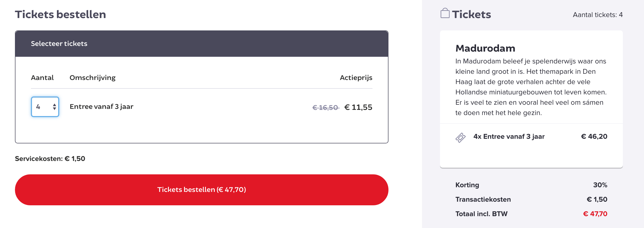Increase ticket quantity with the up arrow
This screenshot has width=644, height=228.
(54, 105)
